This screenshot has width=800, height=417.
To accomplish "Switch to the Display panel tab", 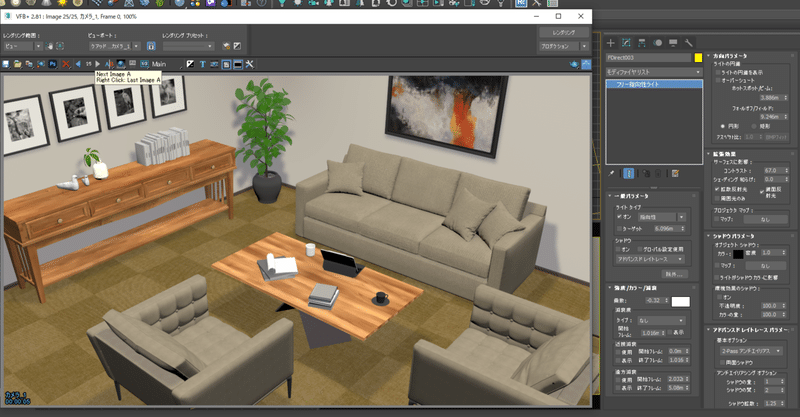I will coord(673,43).
